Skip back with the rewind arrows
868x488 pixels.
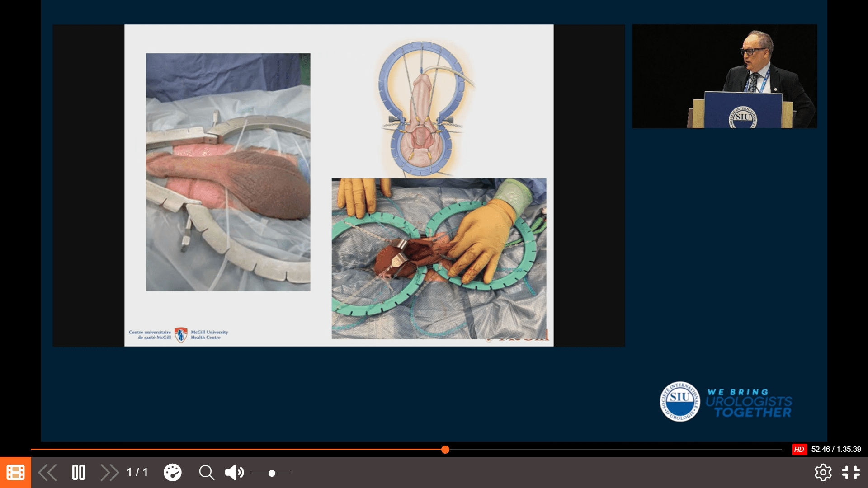tap(47, 473)
